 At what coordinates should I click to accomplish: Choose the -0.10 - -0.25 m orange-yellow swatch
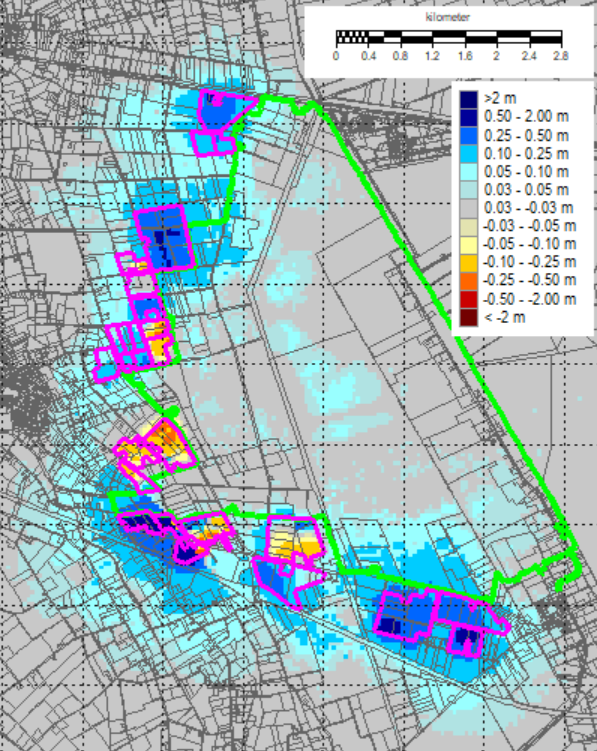click(x=469, y=263)
